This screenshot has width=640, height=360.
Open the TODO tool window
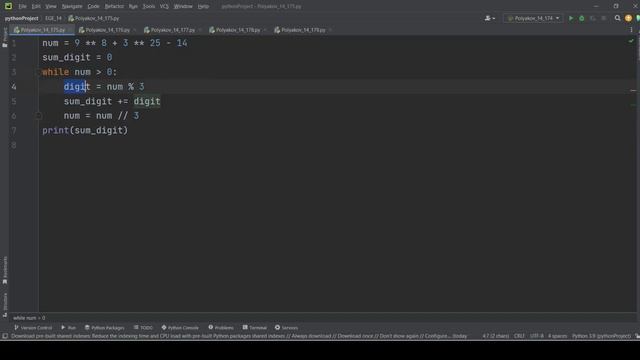tap(143, 327)
